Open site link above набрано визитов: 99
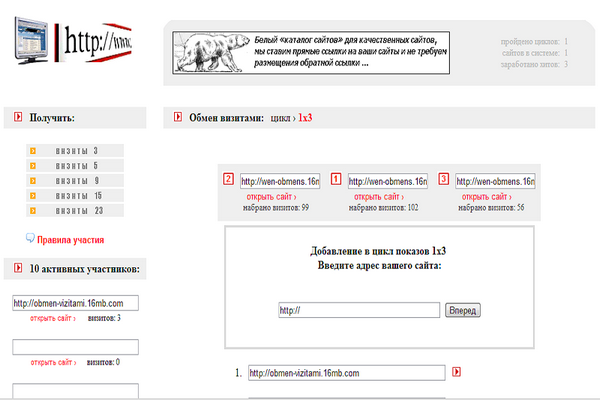Image resolution: width=600 pixels, height=400 pixels. click(x=271, y=197)
